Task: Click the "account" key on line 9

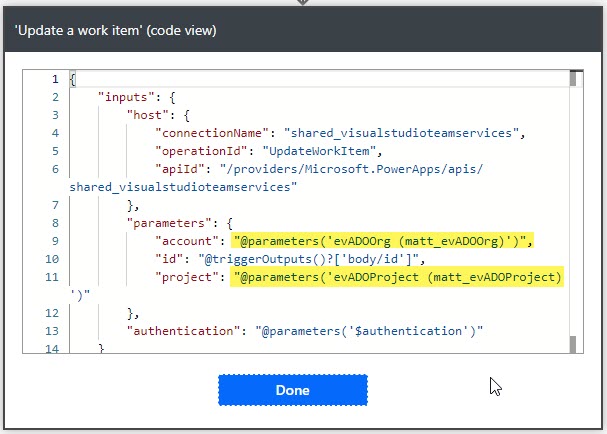Action: (x=187, y=241)
